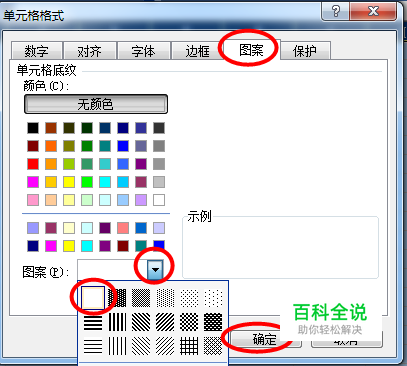Choose the 50% gray pattern
The width and height of the screenshot is (407, 366).
(x=141, y=298)
